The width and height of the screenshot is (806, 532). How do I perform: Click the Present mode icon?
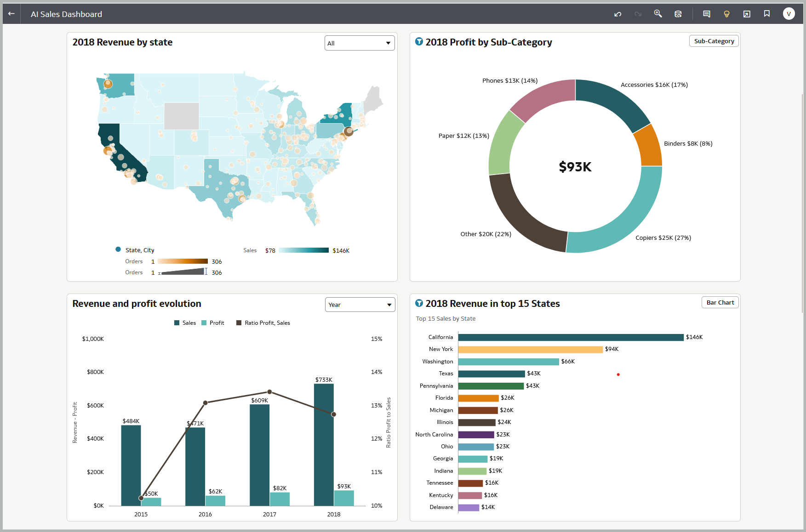click(x=746, y=14)
